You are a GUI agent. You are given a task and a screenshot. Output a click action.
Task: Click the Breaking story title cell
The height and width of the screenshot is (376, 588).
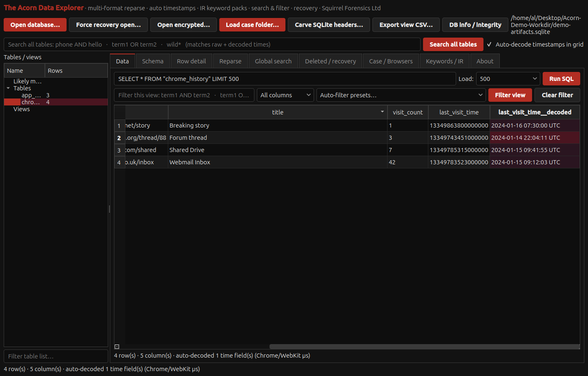click(x=278, y=125)
